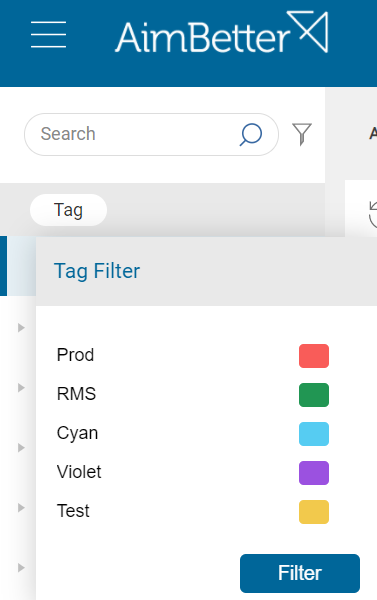
Task: Choose the Prod tag label
Action: pyautogui.click(x=75, y=355)
